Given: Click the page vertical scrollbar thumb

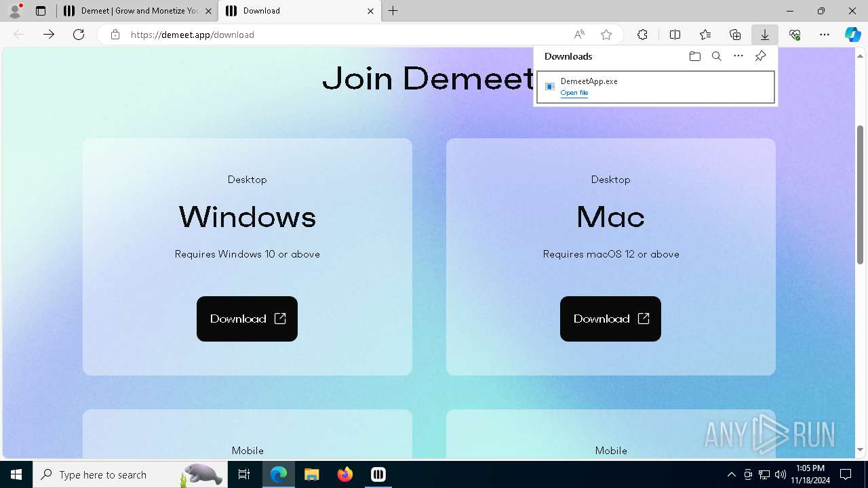Looking at the screenshot, I should point(860,195).
